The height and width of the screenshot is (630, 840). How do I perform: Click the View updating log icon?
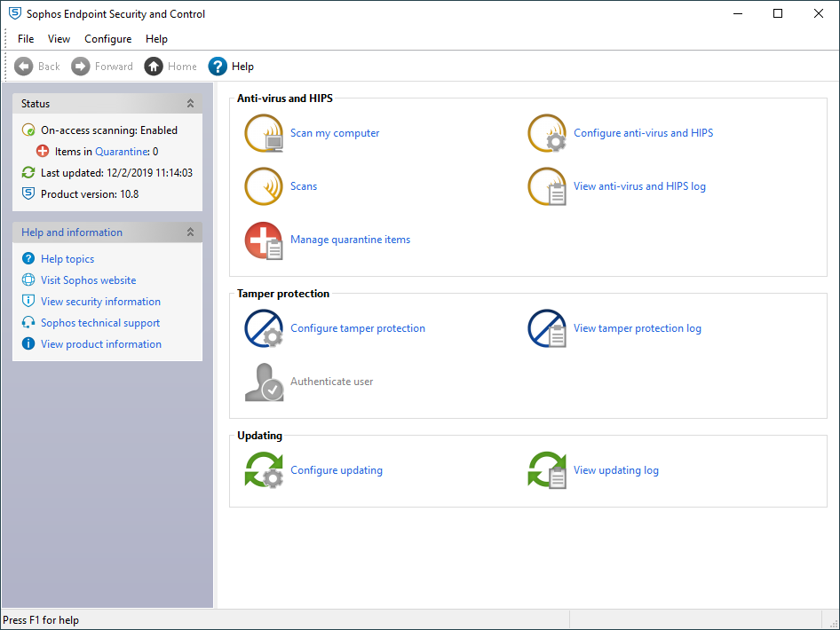(547, 471)
